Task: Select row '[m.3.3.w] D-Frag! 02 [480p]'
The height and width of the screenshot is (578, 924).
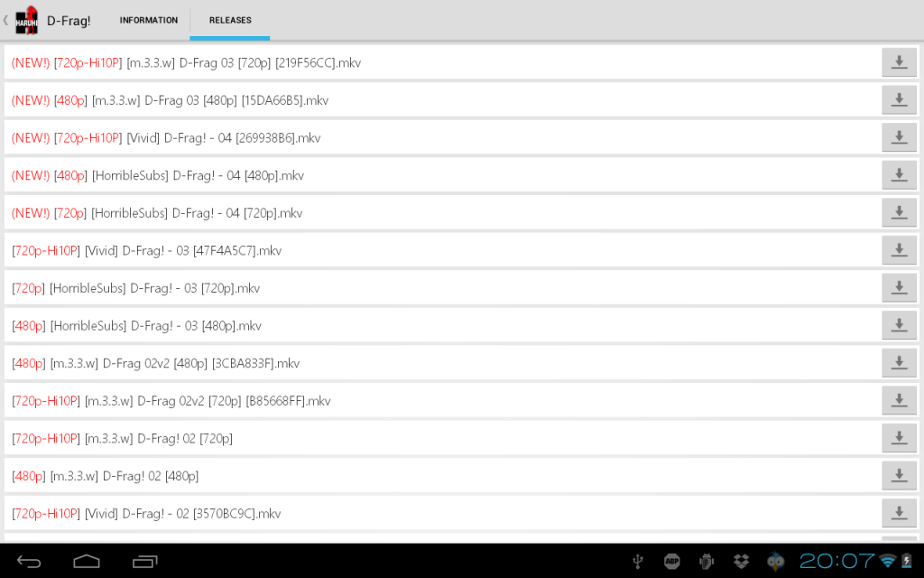Action: pyautogui.click(x=442, y=476)
